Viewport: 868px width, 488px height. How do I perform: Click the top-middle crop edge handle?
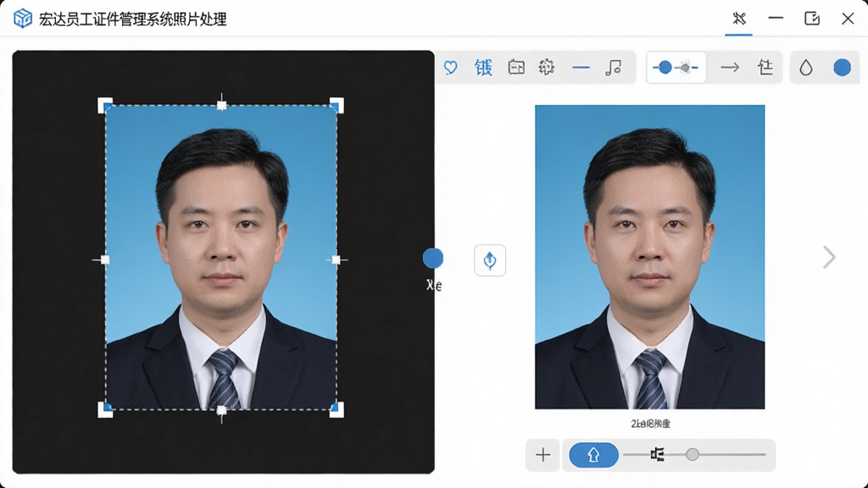tap(221, 105)
